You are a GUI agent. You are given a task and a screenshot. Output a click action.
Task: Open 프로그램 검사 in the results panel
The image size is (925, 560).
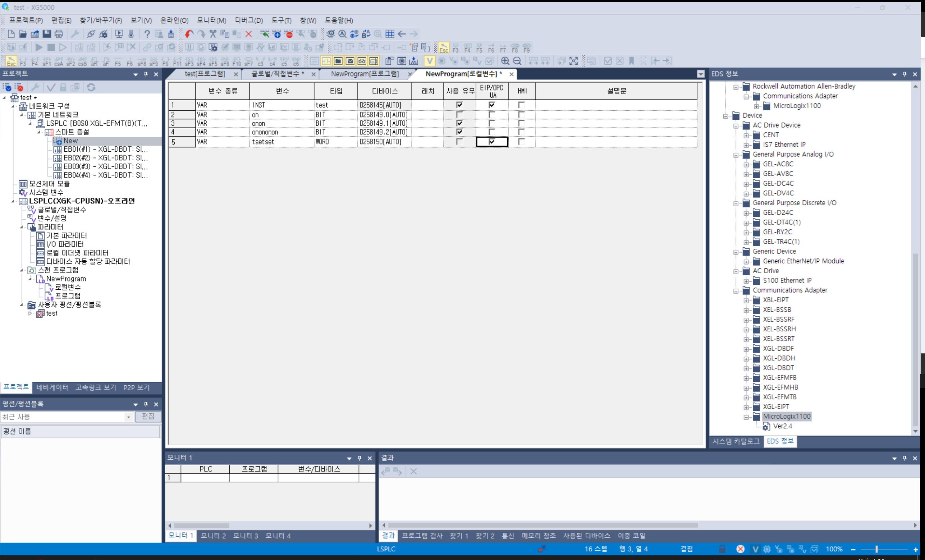[x=422, y=536]
